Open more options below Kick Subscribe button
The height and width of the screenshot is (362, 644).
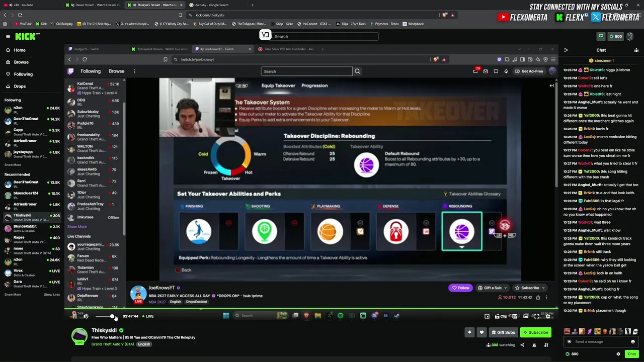click(546, 345)
